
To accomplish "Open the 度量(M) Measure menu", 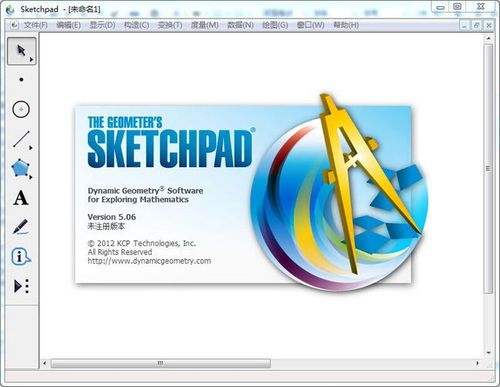I will click(204, 25).
